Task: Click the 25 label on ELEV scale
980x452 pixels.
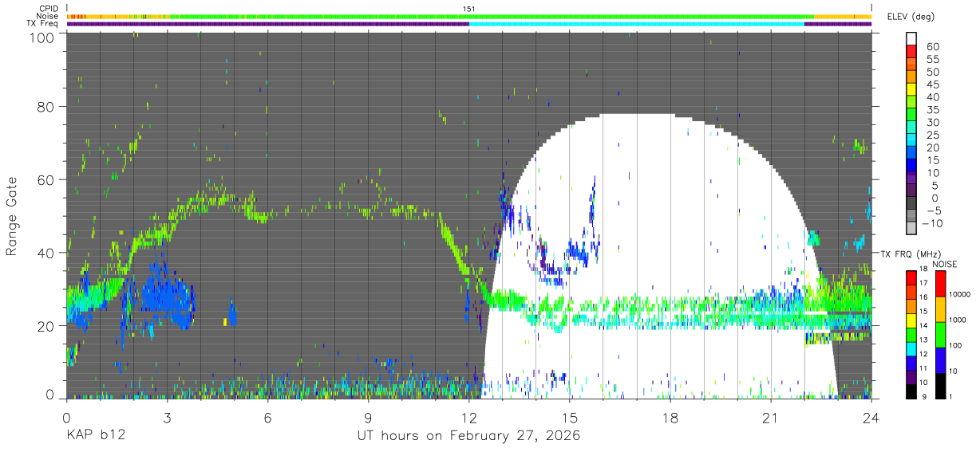Action: click(932, 136)
